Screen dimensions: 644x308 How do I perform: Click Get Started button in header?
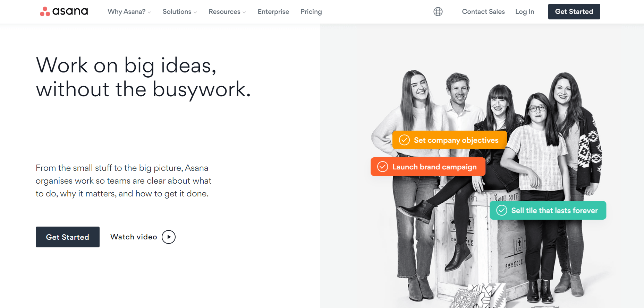(x=574, y=11)
